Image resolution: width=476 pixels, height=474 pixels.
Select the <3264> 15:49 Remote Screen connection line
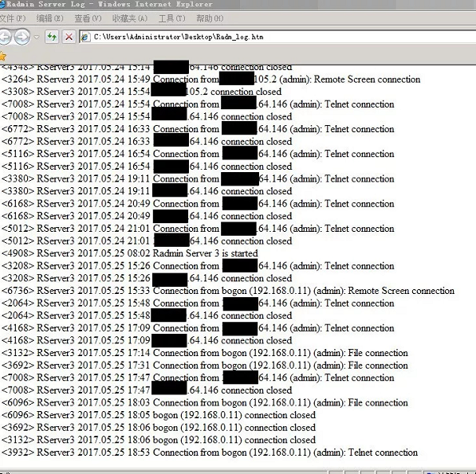[x=211, y=79]
